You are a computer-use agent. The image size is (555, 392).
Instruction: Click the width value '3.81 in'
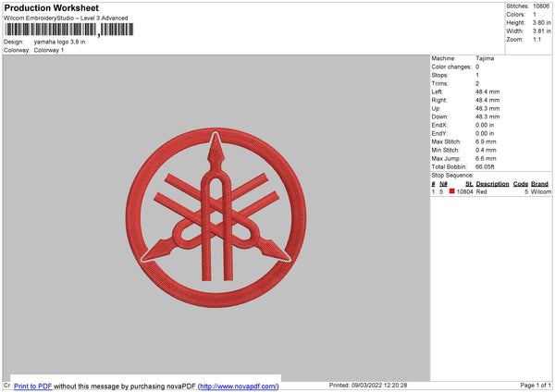click(542, 31)
